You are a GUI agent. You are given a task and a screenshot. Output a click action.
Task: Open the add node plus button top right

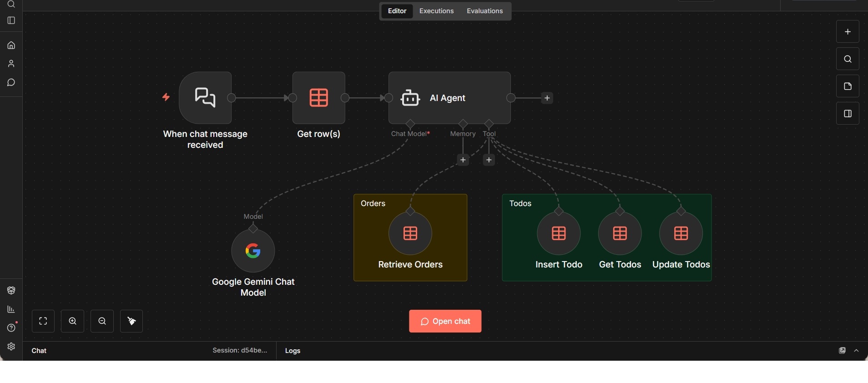point(848,32)
